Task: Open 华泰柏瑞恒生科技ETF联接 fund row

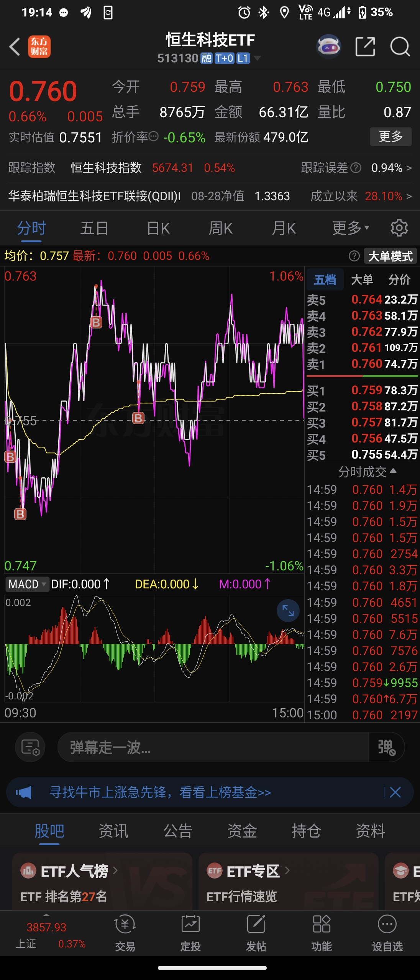Action: coord(210,196)
